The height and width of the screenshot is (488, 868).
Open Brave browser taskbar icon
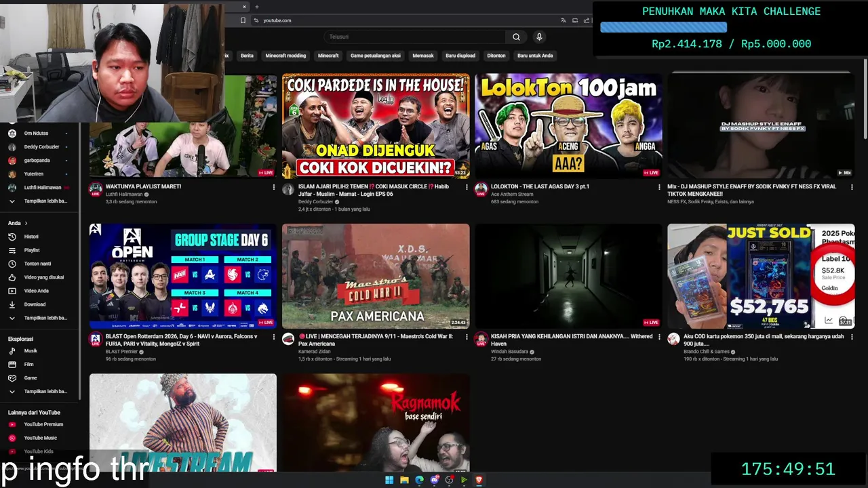[x=479, y=480]
